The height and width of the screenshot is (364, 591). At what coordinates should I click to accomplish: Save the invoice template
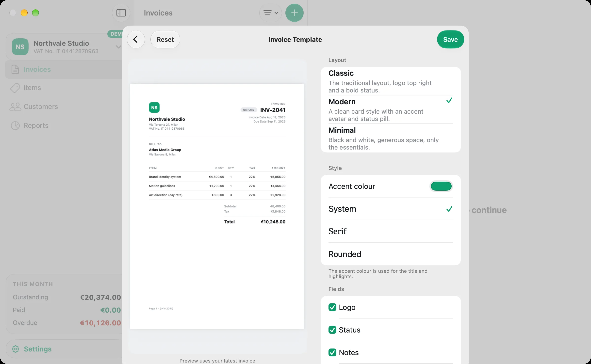point(450,39)
